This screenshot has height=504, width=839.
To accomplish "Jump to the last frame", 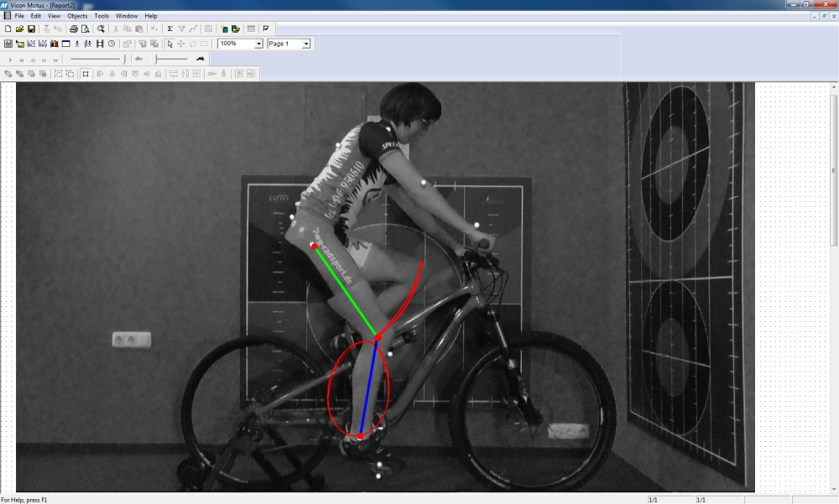I will tap(55, 60).
